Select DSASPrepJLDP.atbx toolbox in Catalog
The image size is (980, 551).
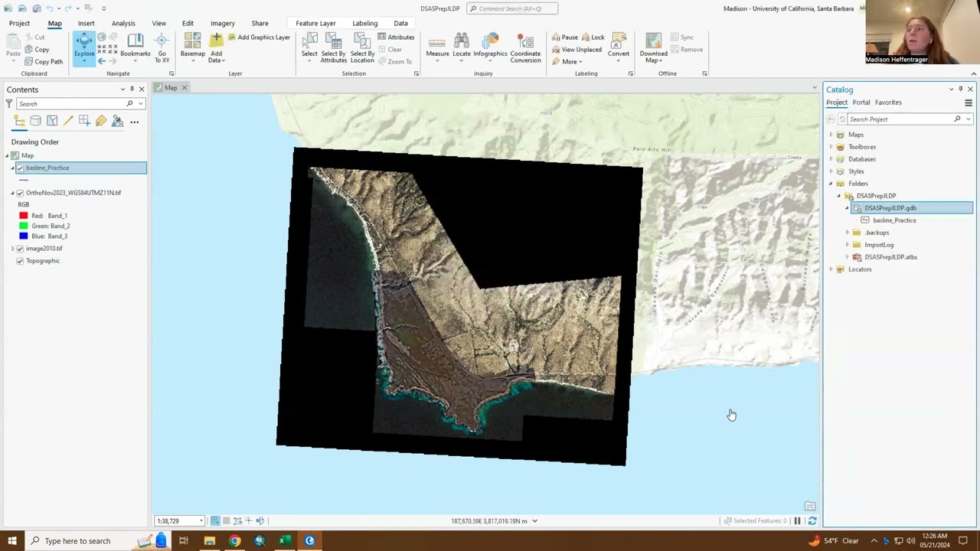click(x=890, y=257)
